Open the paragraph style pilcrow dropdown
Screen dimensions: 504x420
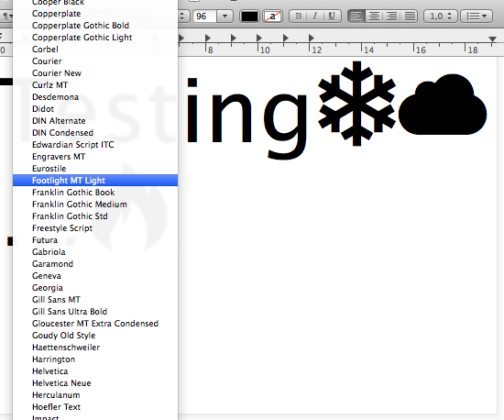[7, 17]
